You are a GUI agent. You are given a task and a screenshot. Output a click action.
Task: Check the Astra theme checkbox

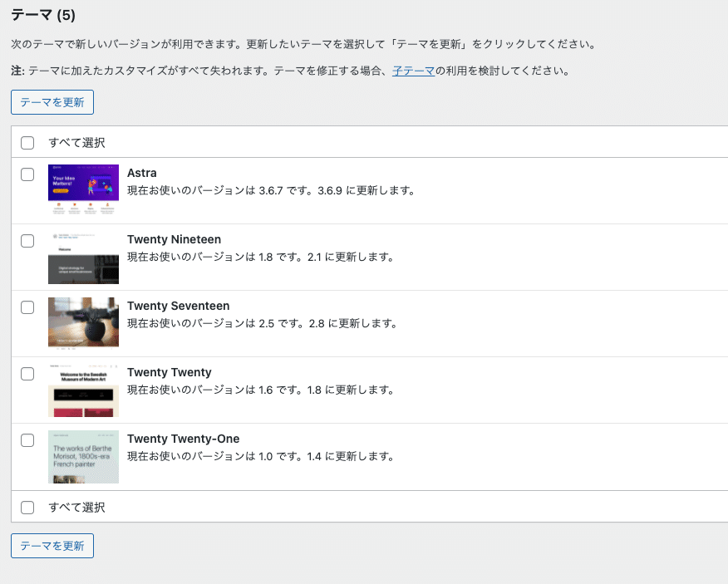tap(27, 174)
